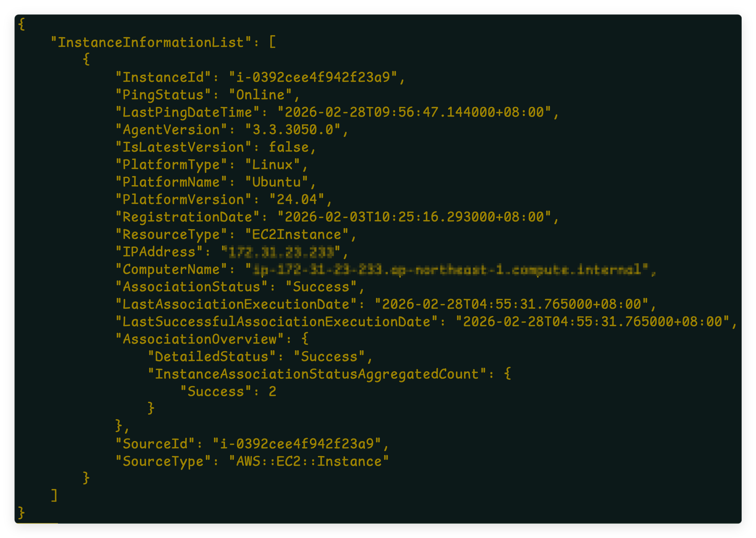Click the AssociationStatus "Success" value
This screenshot has height=538, width=756.
pyautogui.click(x=321, y=287)
